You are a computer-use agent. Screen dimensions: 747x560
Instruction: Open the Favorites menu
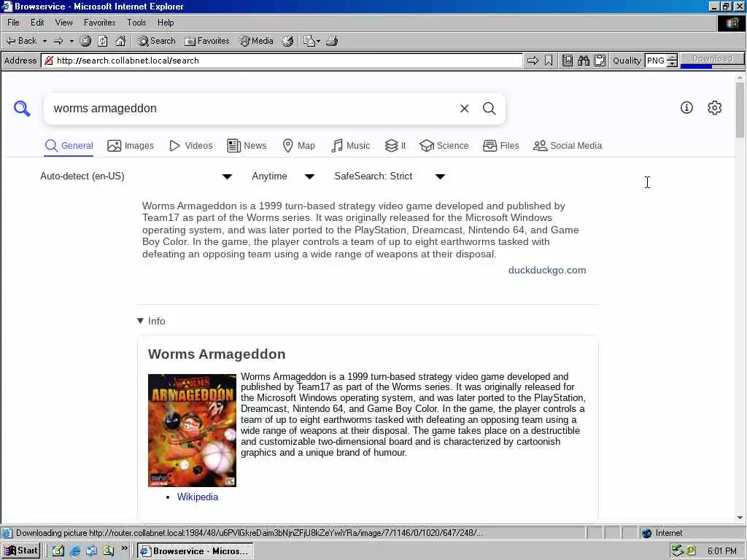pos(99,23)
